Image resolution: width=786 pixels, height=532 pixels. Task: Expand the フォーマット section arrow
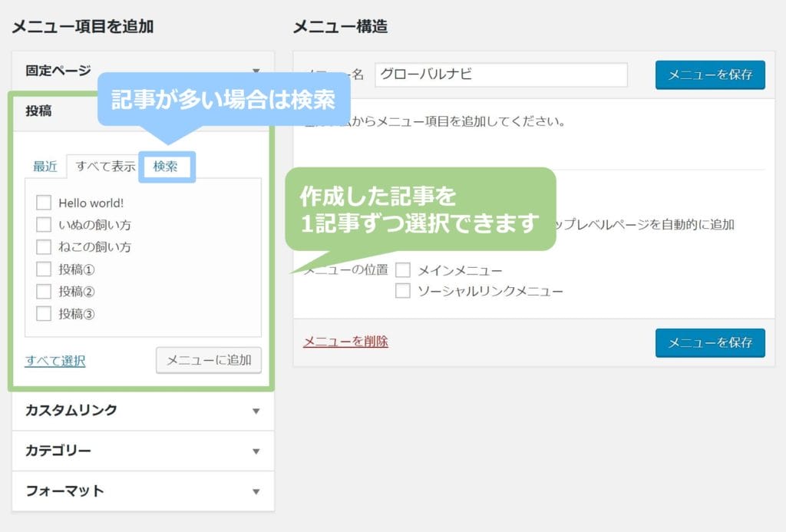[x=256, y=491]
